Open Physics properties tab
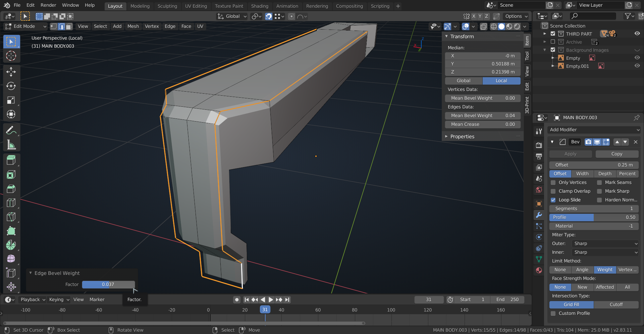 pyautogui.click(x=539, y=237)
